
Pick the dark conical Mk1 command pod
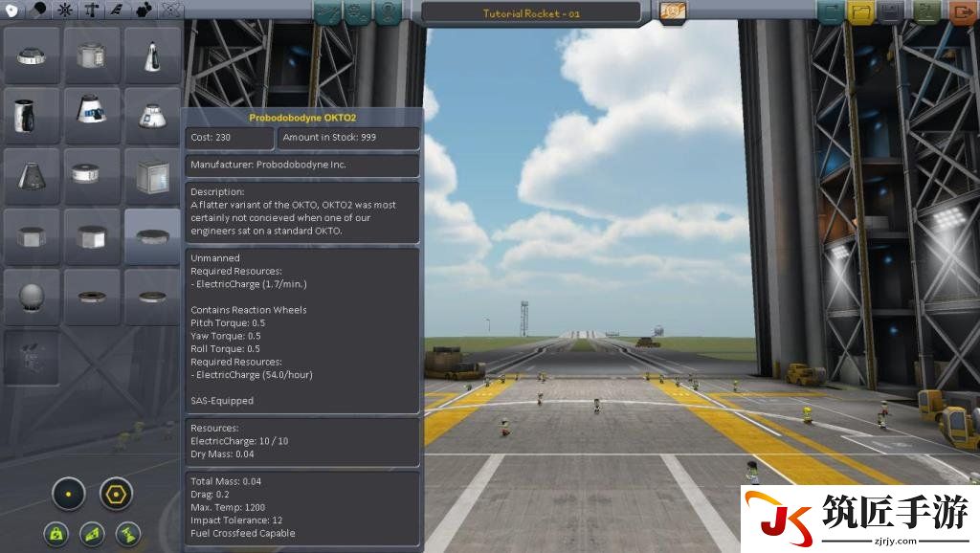(32, 176)
